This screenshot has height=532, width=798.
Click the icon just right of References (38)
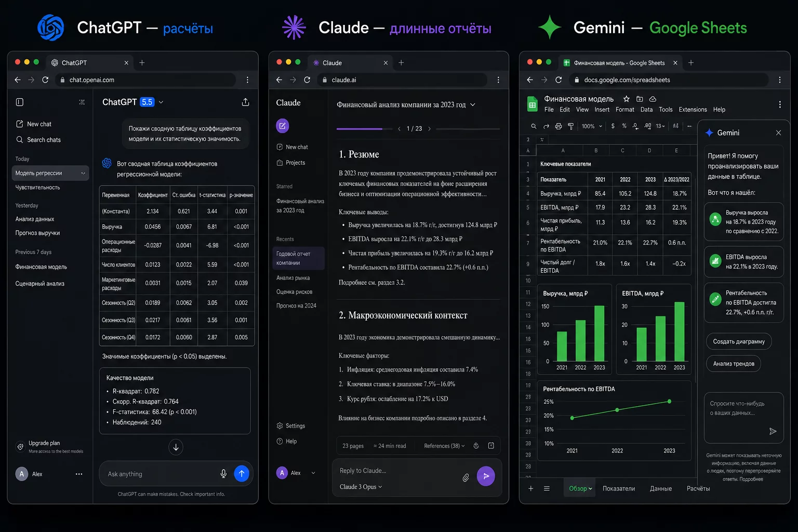pos(476,446)
